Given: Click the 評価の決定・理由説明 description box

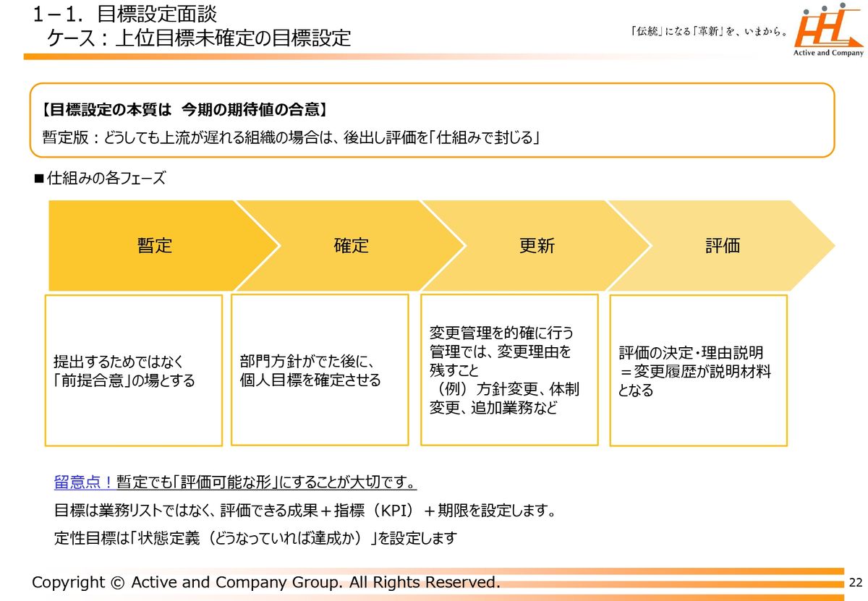Looking at the screenshot, I should [x=698, y=370].
